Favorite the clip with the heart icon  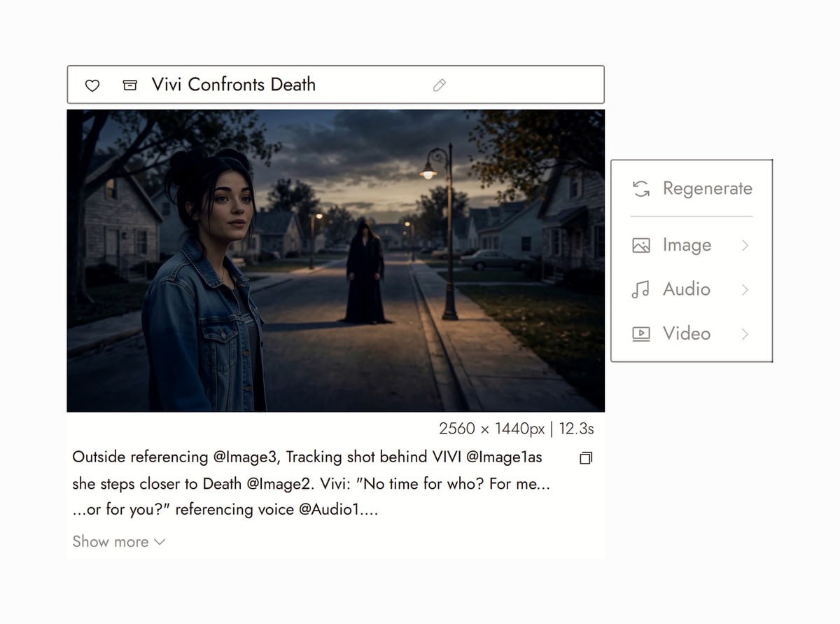(92, 85)
